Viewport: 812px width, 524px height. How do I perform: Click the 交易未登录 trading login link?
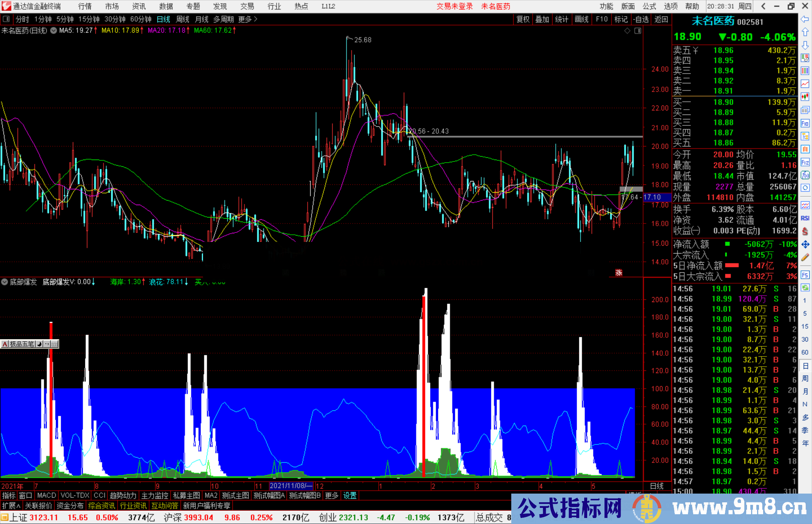(454, 6)
